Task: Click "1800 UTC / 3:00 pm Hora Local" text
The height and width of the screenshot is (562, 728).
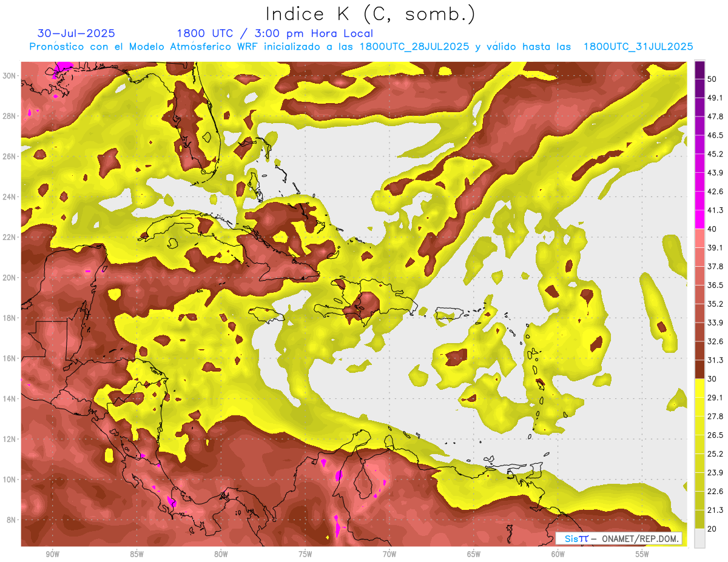Action: (x=275, y=33)
